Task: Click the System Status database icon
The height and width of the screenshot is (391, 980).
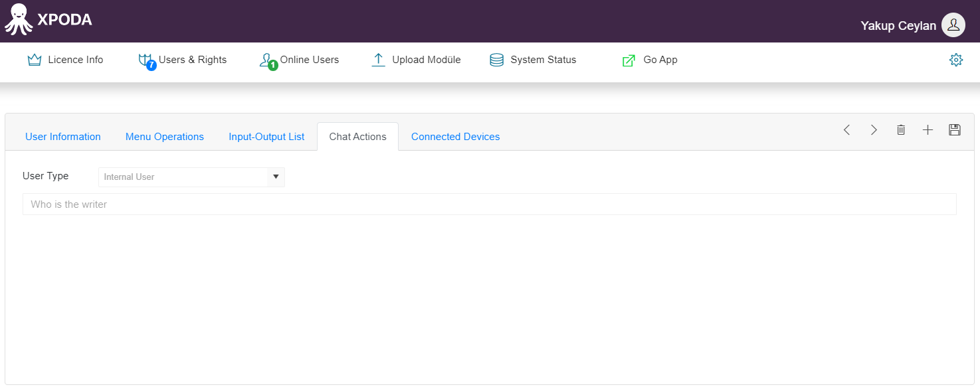Action: click(x=496, y=60)
